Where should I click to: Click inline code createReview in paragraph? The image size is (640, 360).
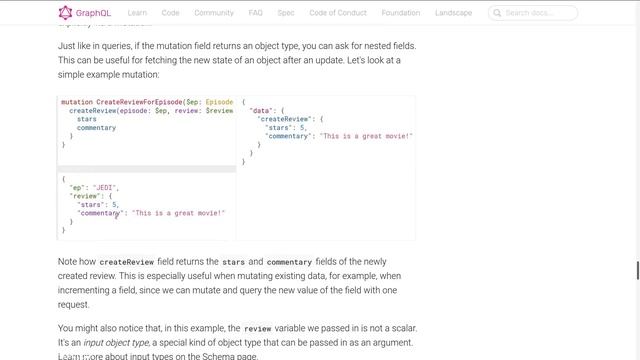[x=127, y=262]
